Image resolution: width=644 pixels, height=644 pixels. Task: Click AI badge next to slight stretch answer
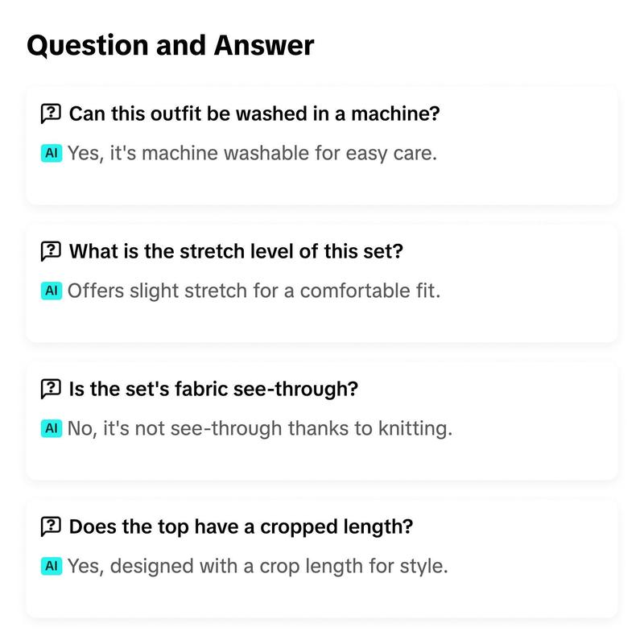[52, 291]
